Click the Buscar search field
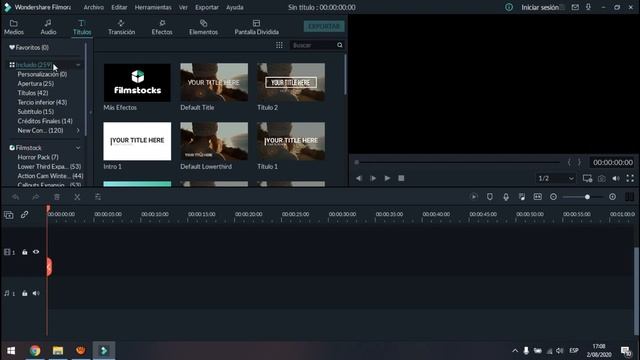Image resolution: width=640 pixels, height=360 pixels. pyautogui.click(x=313, y=45)
